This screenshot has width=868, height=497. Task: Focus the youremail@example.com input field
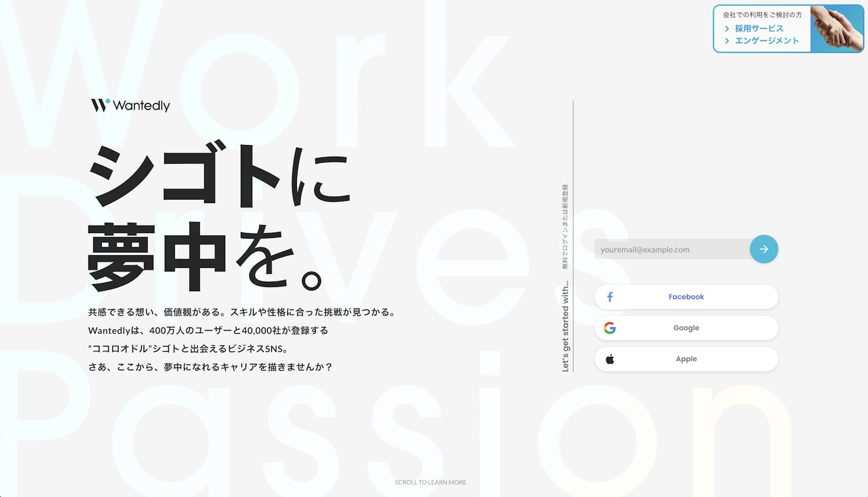673,249
